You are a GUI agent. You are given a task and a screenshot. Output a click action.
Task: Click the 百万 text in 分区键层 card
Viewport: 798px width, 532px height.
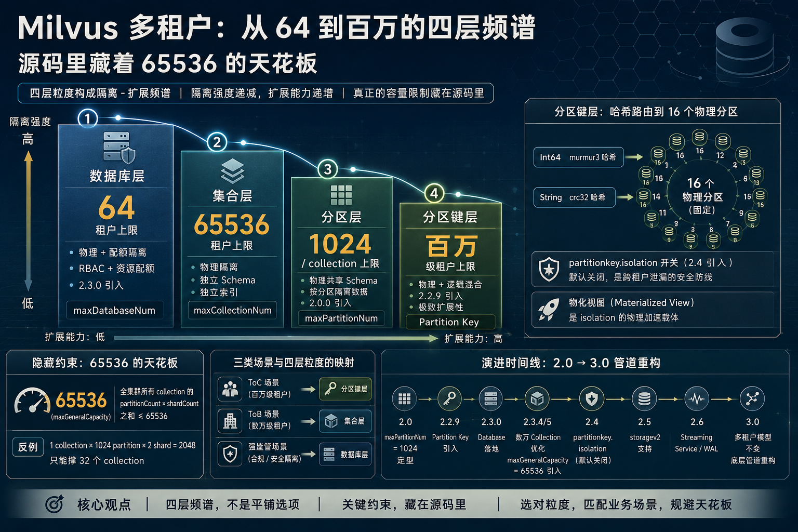point(451,246)
